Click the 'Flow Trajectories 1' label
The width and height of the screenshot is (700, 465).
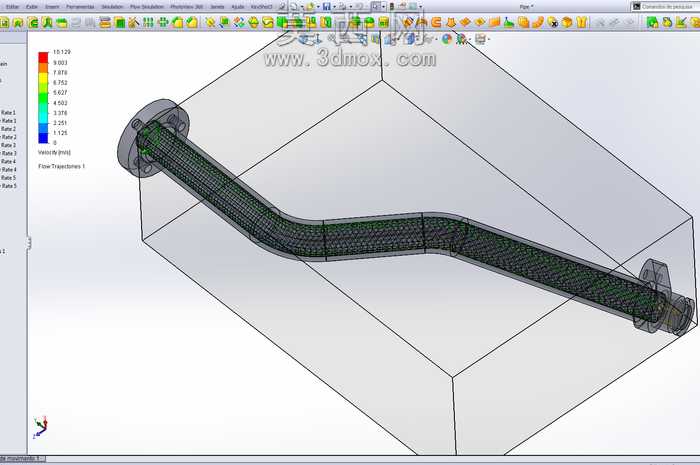[x=62, y=166]
